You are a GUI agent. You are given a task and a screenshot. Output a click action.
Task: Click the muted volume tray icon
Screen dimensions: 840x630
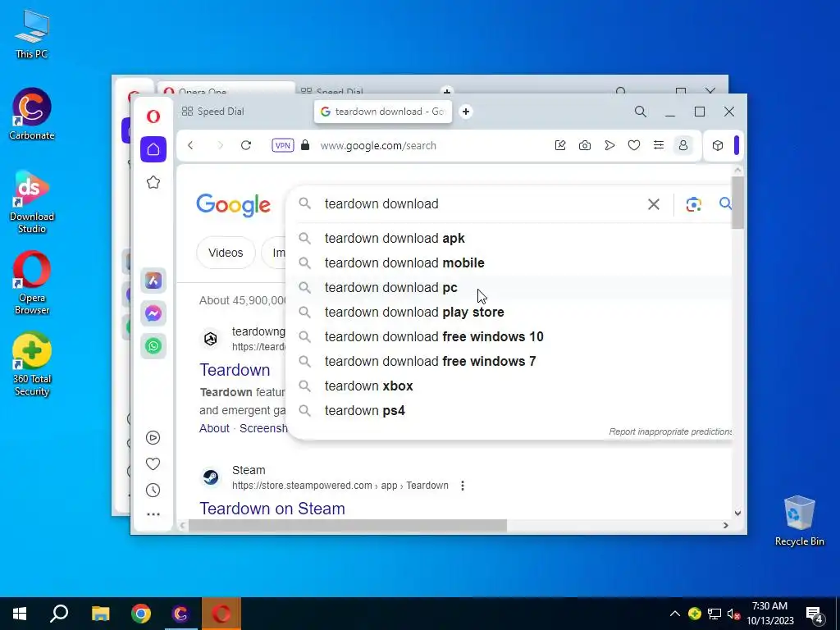pos(733,614)
